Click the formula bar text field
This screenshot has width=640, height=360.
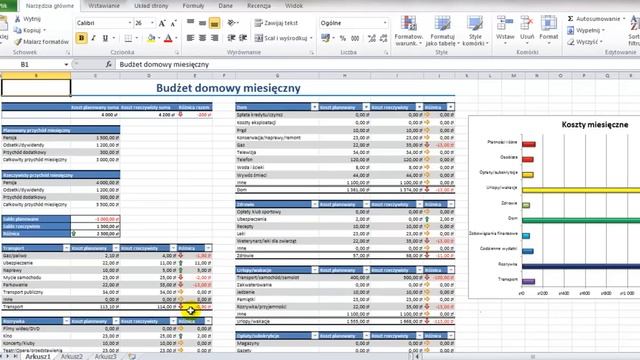click(x=378, y=64)
